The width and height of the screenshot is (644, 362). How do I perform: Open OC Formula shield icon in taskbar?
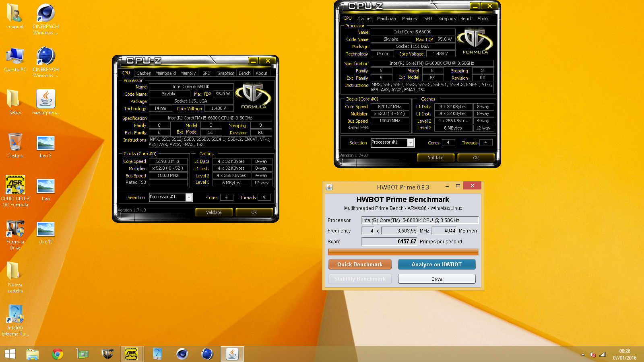[x=107, y=354]
